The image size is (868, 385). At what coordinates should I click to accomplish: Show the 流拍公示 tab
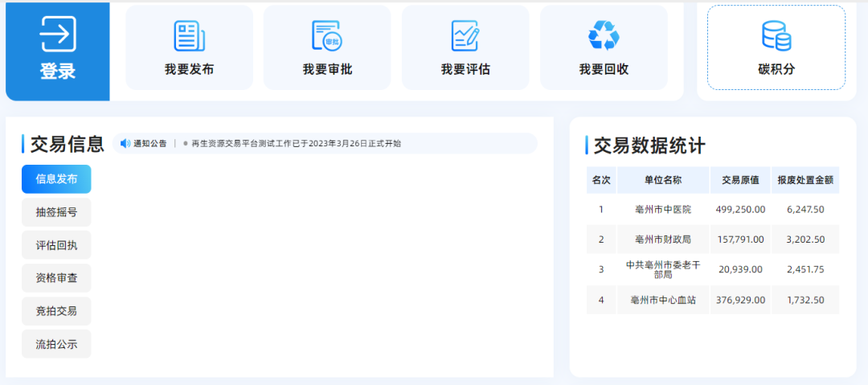tap(56, 344)
